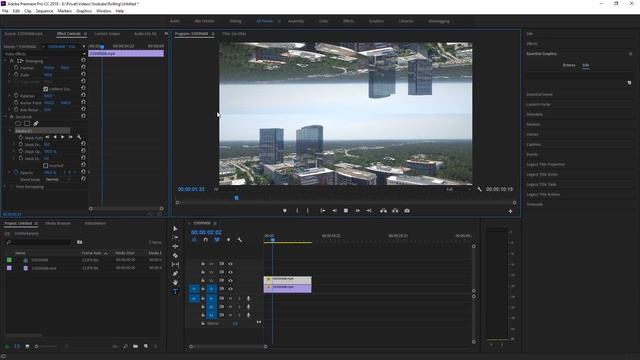Export a frame with the camera icon

pyautogui.click(x=407, y=211)
